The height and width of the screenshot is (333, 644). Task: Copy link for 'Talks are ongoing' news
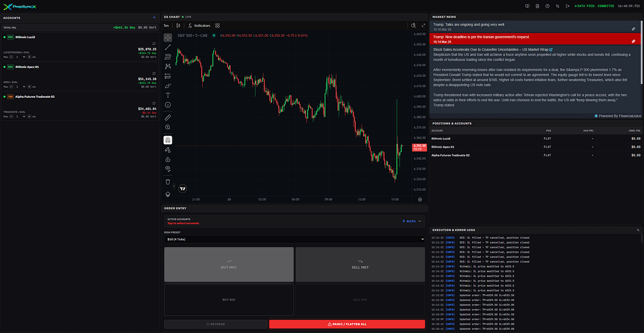[633, 29]
